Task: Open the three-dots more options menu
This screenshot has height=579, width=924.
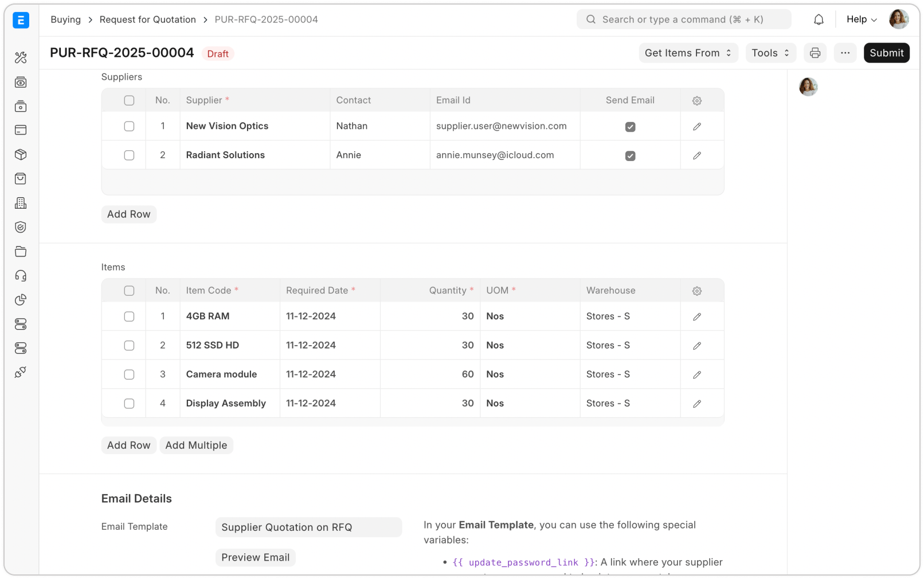Action: pos(845,53)
